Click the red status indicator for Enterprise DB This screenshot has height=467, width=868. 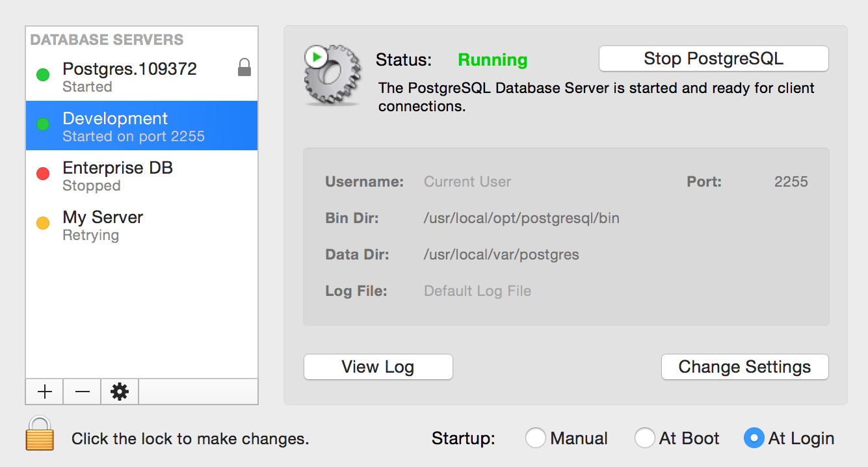(42, 173)
